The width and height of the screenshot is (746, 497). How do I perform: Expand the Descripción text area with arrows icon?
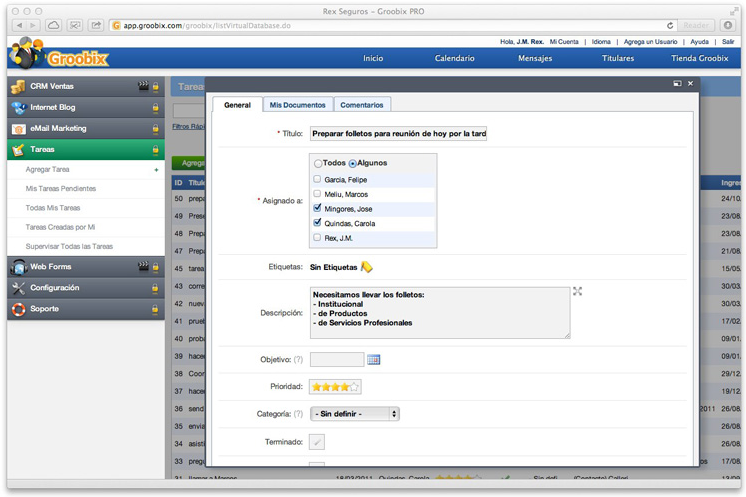[x=577, y=291]
